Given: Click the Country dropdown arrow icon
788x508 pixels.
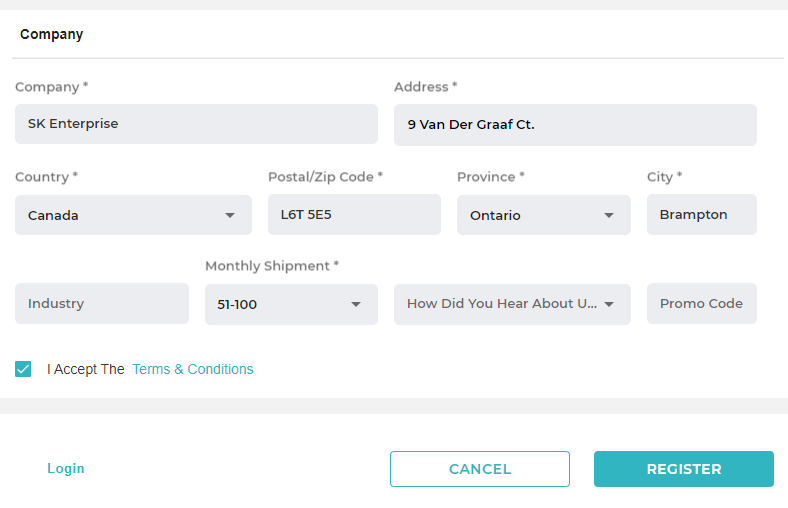Looking at the screenshot, I should 230,215.
